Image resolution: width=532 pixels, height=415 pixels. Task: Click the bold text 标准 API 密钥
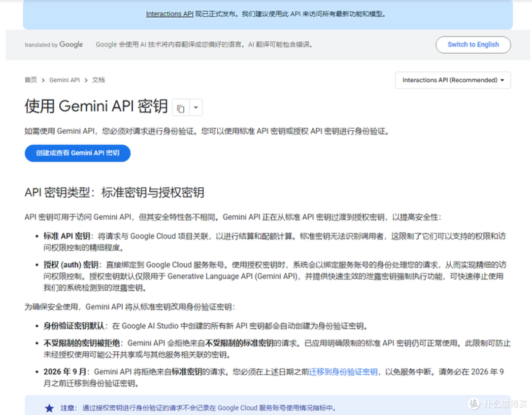[67, 236]
